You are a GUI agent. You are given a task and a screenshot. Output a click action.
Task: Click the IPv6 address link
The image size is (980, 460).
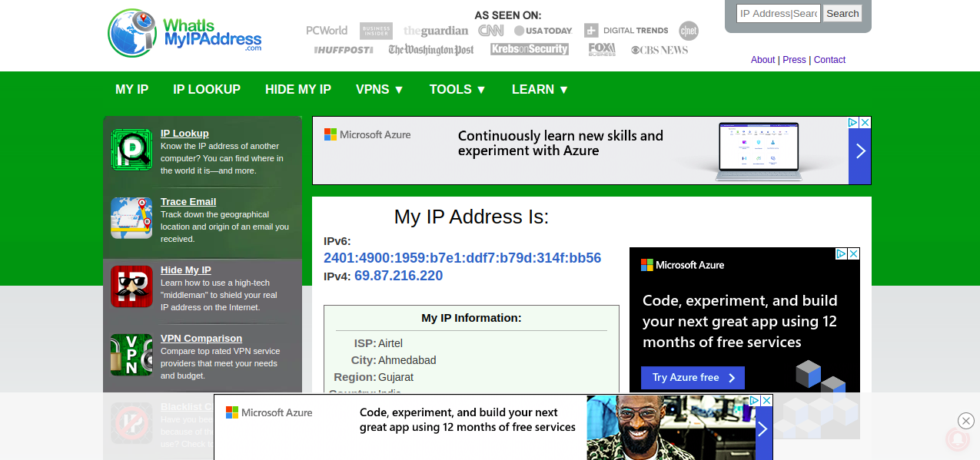[462, 258]
